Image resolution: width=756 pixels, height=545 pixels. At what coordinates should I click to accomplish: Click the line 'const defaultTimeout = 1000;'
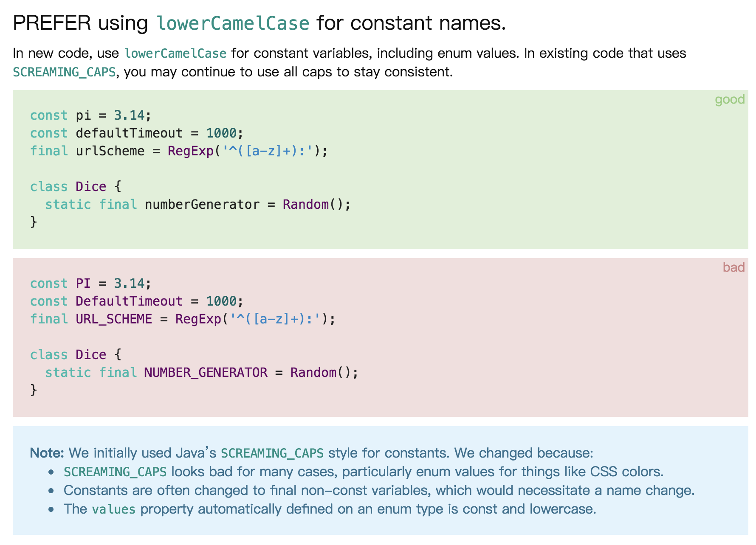point(137,133)
